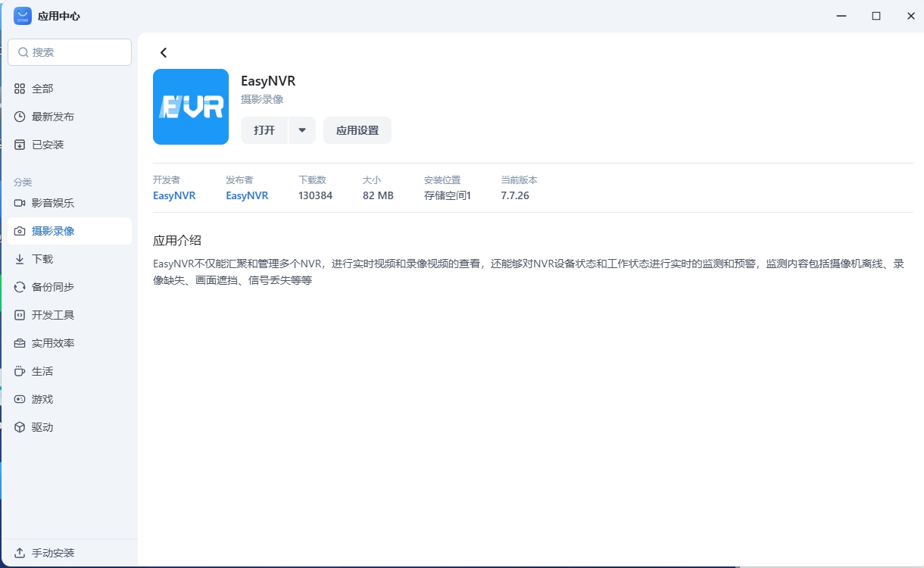
Task: Click the 已安装 installed icon
Action: [20, 145]
